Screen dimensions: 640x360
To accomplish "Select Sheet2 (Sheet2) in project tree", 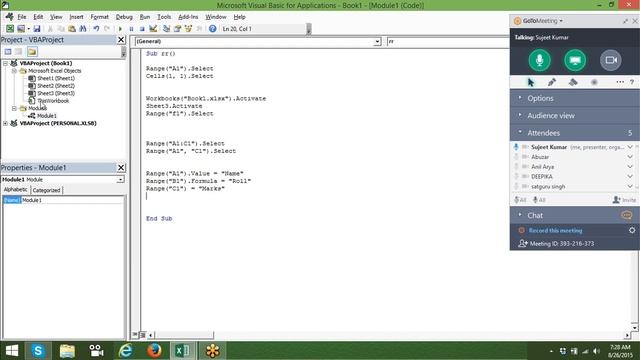I will pyautogui.click(x=56, y=86).
